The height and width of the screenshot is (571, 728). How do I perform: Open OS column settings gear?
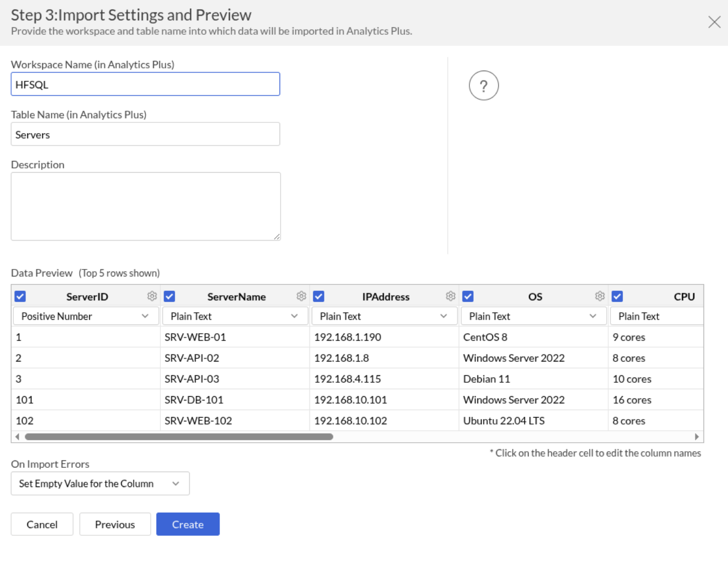coord(600,296)
